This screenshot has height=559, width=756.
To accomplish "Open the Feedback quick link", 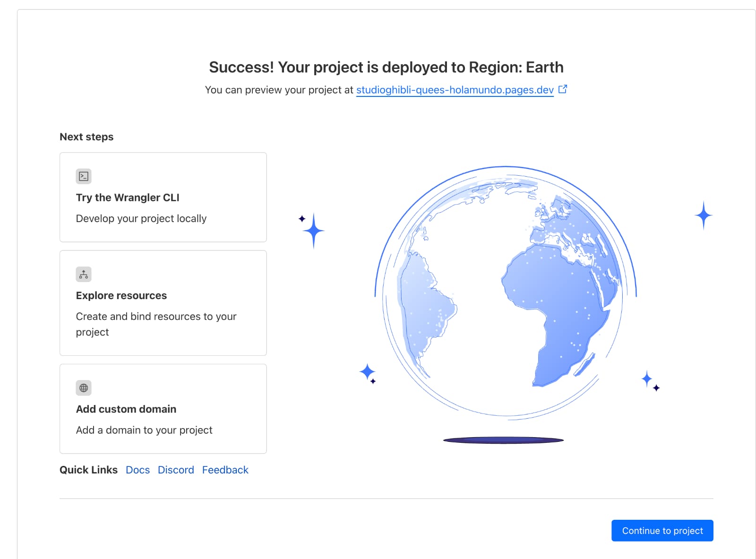I will (225, 470).
